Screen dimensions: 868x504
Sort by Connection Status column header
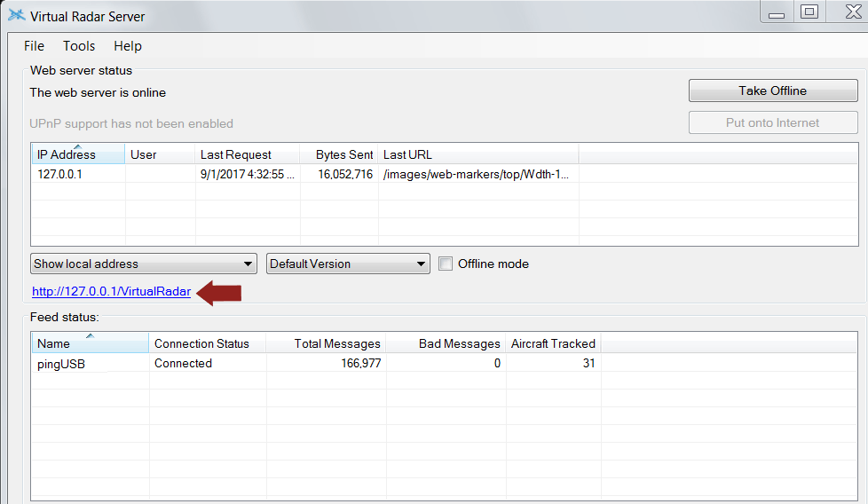click(x=208, y=343)
